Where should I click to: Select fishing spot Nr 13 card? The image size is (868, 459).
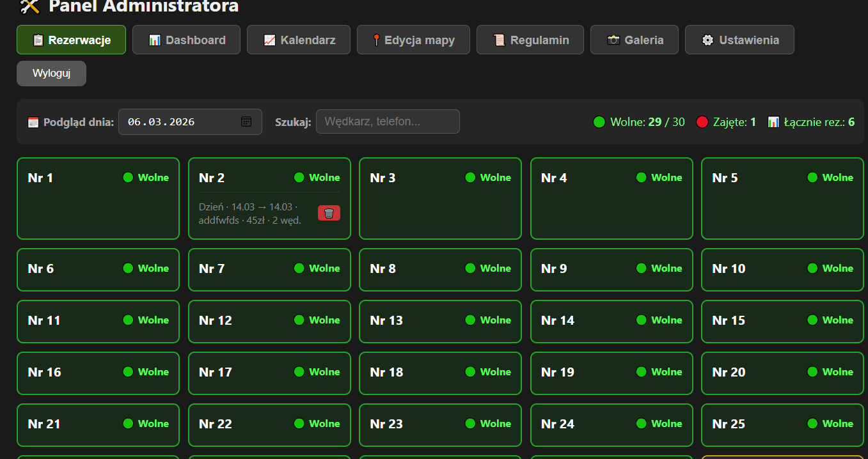(440, 321)
